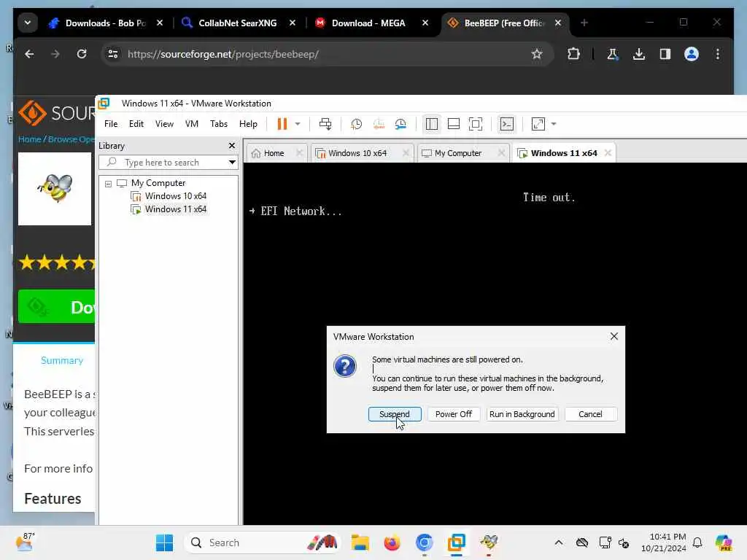
Task: Click the stretch guest display icon
Action: click(x=538, y=124)
